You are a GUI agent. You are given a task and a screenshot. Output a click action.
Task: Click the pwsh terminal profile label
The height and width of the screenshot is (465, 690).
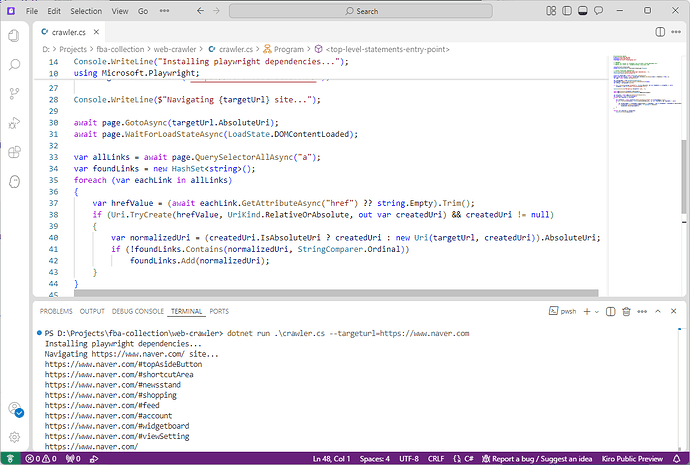(x=563, y=311)
